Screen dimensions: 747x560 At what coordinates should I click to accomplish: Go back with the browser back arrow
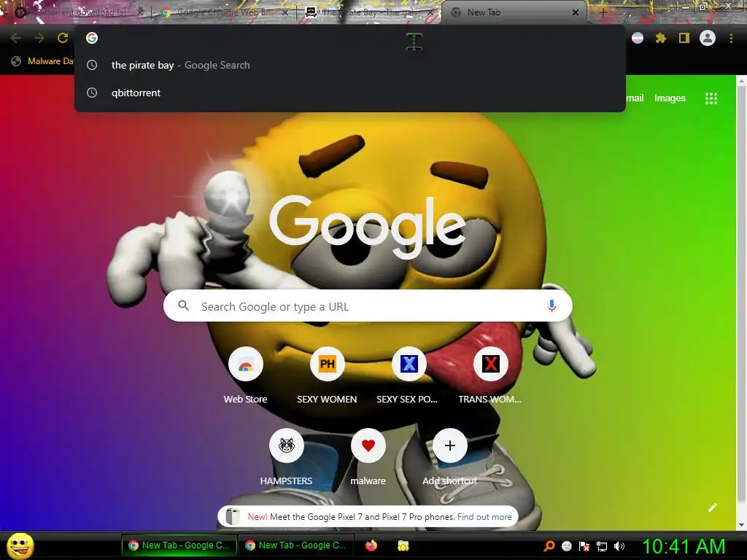pyautogui.click(x=16, y=38)
